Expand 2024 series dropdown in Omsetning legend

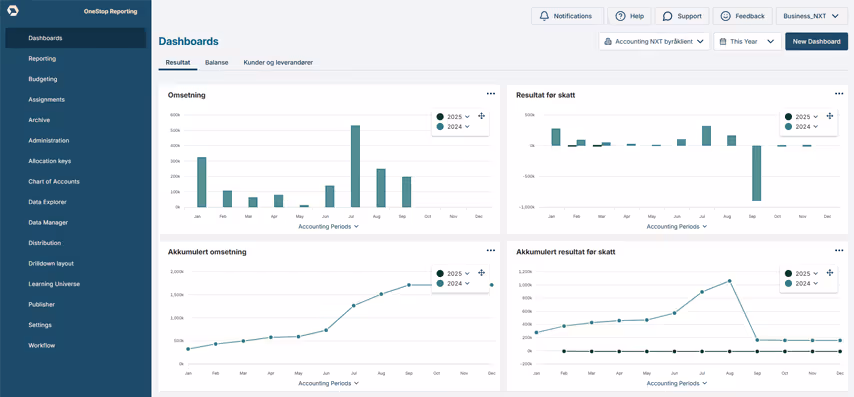click(x=467, y=126)
